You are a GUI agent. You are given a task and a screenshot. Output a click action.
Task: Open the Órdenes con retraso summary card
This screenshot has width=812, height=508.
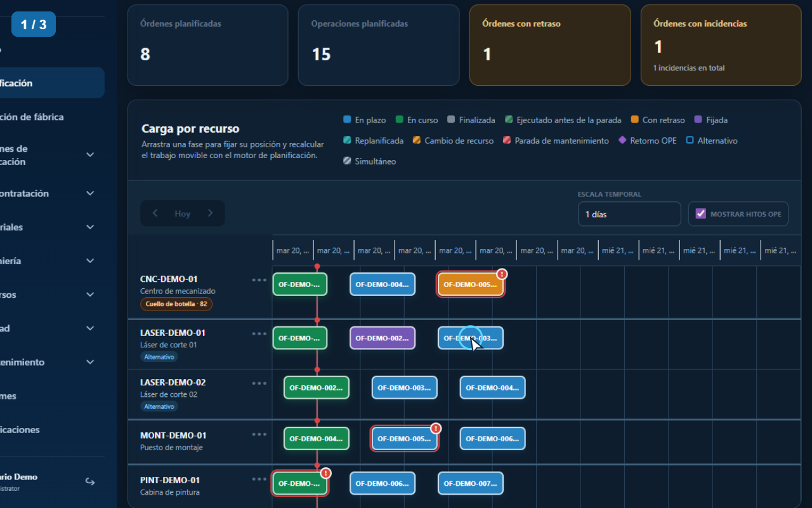(x=550, y=45)
